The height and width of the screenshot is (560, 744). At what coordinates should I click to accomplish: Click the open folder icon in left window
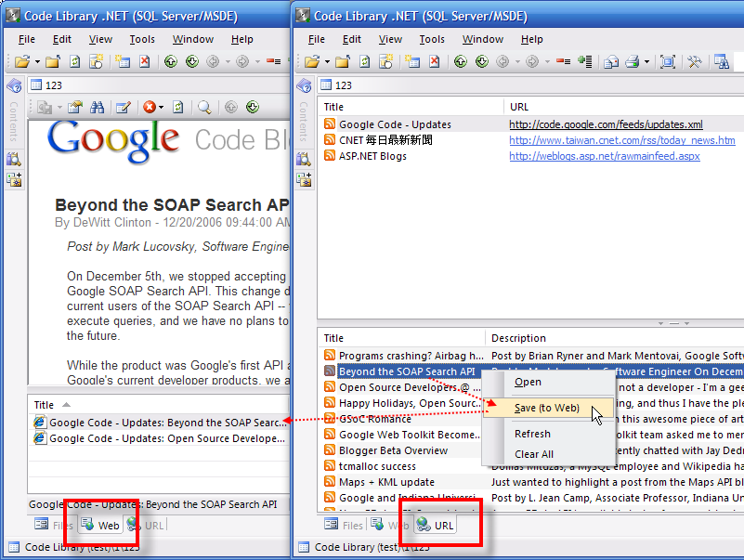pos(21,61)
